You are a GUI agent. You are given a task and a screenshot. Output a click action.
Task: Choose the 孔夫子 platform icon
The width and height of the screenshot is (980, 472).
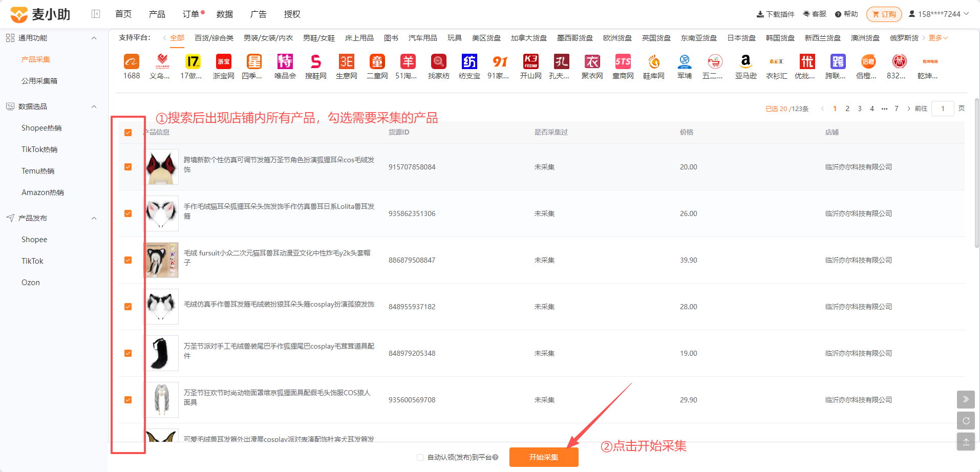(x=562, y=62)
